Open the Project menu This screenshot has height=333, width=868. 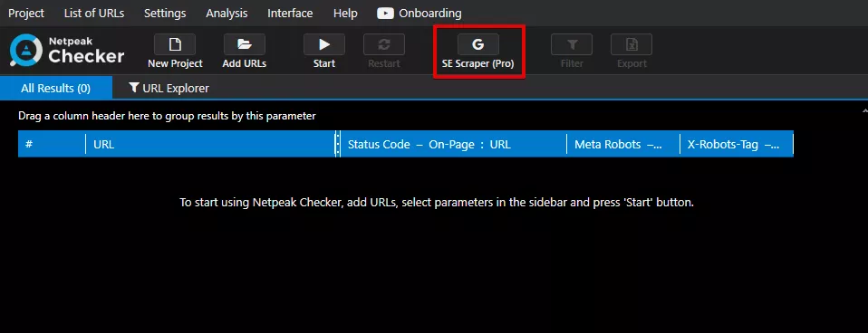(26, 14)
